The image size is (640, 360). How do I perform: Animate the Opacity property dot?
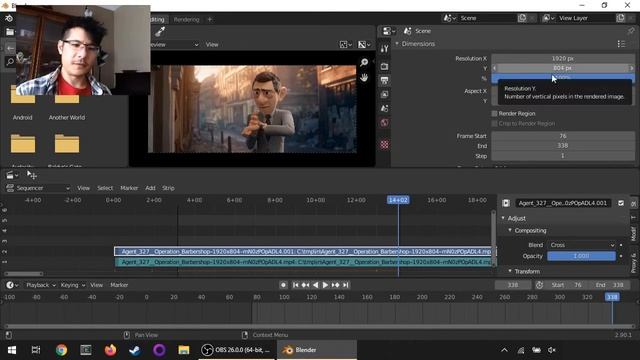click(x=621, y=256)
